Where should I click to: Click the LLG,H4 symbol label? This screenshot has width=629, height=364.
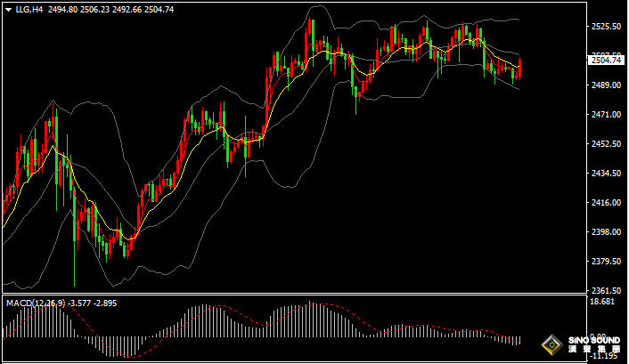coord(28,9)
